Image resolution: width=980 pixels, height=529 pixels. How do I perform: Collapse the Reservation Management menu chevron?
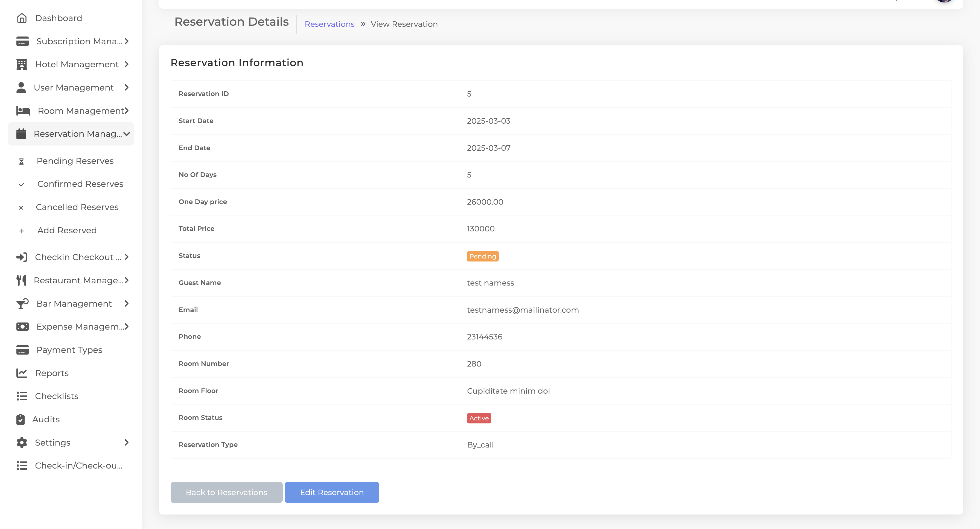click(x=127, y=134)
